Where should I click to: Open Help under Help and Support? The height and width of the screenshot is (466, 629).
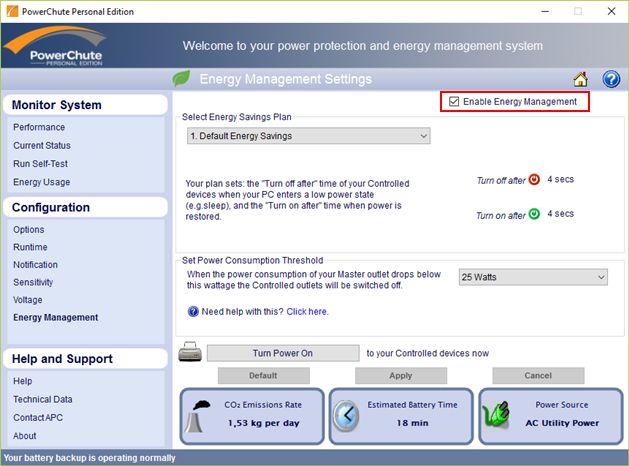(x=22, y=381)
